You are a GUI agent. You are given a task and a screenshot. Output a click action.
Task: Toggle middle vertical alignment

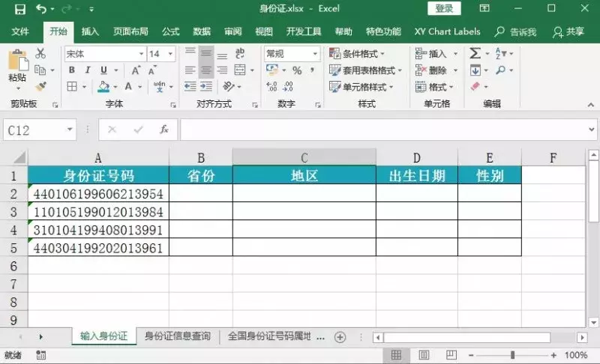tap(206, 53)
